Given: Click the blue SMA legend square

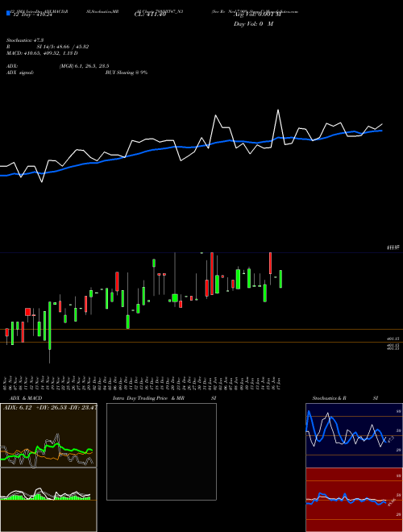Looking at the screenshot, I should tap(9, 13).
